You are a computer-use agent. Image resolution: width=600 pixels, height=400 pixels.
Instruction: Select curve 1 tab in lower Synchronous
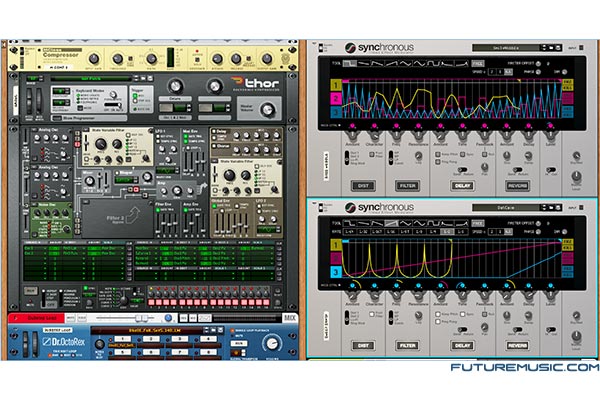pos(336,245)
